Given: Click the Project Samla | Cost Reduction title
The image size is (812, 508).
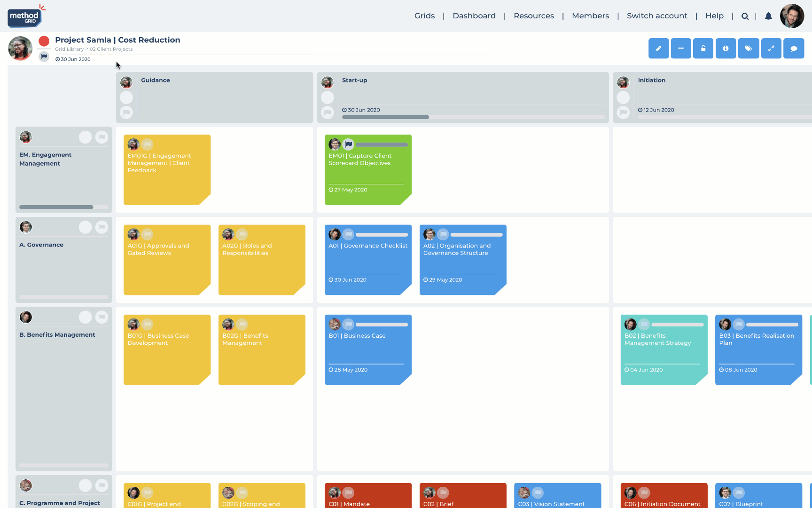Looking at the screenshot, I should pyautogui.click(x=117, y=40).
